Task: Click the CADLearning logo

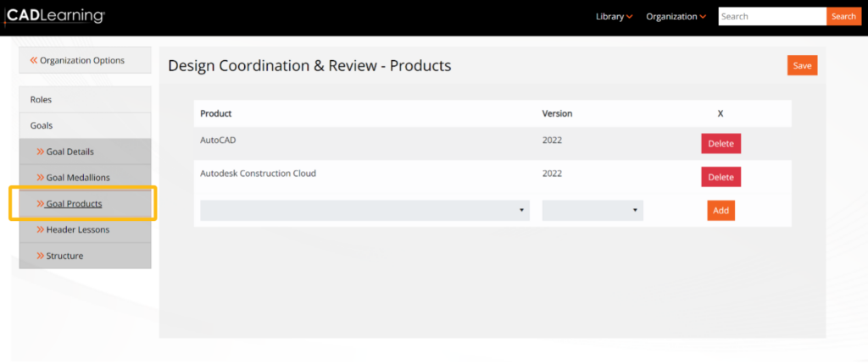Action: click(x=56, y=16)
